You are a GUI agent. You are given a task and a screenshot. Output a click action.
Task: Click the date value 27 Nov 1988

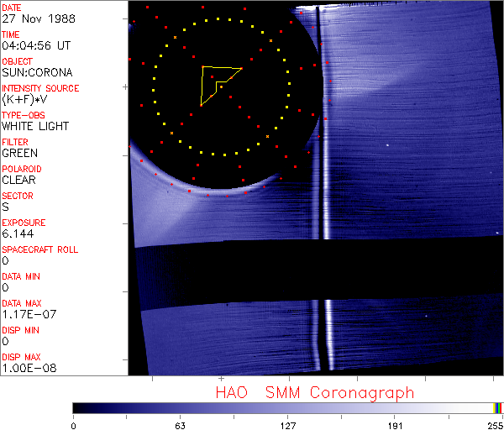point(36,18)
